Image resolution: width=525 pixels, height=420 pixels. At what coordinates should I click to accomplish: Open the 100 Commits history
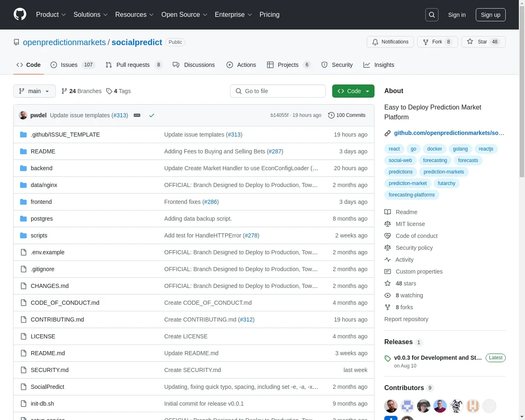(347, 115)
